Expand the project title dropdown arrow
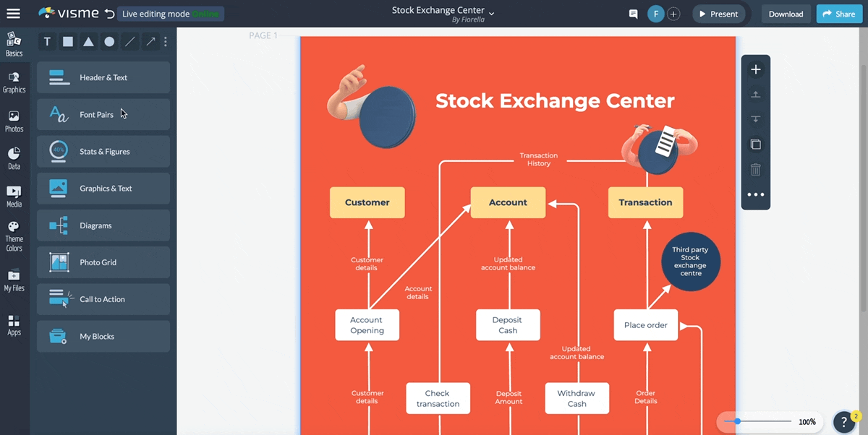This screenshot has height=435, width=868. pyautogui.click(x=492, y=13)
